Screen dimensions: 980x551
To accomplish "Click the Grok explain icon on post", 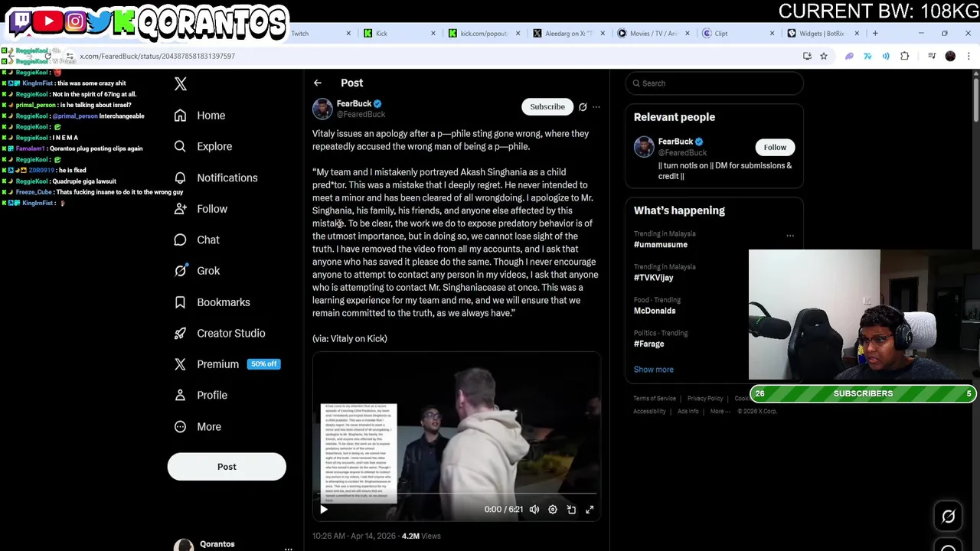I will (583, 107).
